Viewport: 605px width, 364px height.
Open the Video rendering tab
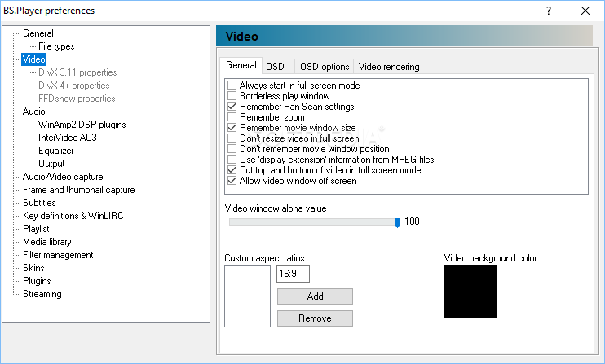388,67
